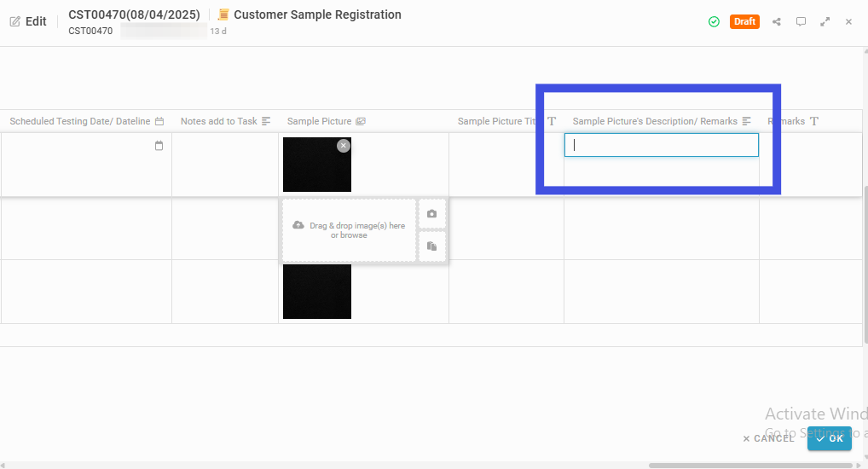
Task: Click the paste from clipboard icon
Action: click(x=431, y=246)
